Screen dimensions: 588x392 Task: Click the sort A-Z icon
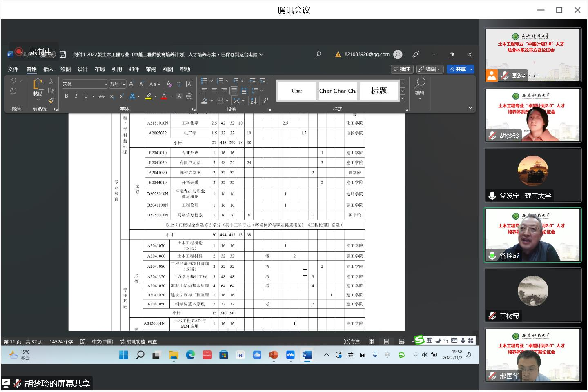(253, 100)
